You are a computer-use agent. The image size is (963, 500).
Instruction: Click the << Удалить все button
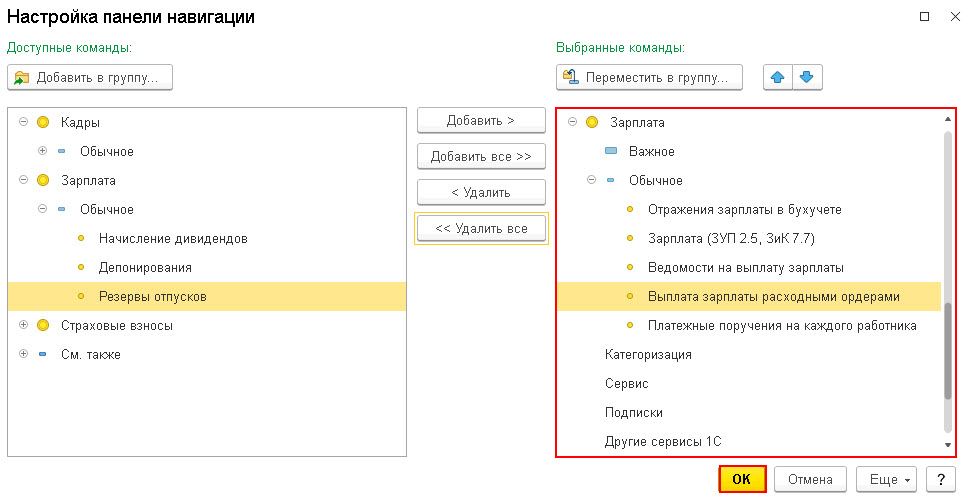(x=481, y=229)
